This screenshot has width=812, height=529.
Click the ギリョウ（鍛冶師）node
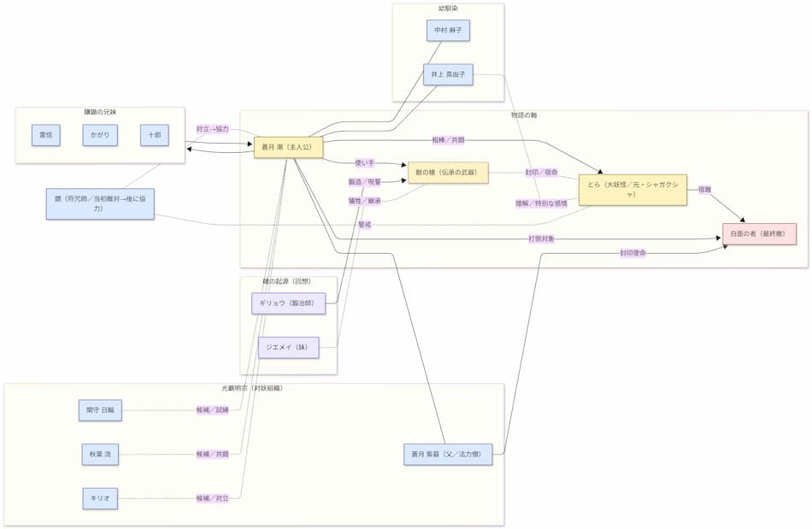289,303
